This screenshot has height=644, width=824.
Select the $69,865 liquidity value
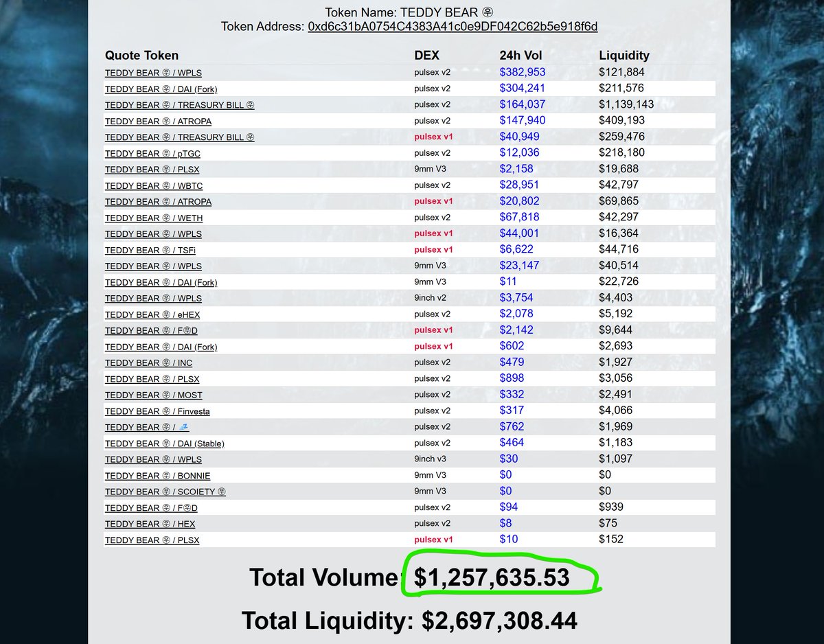[619, 201]
